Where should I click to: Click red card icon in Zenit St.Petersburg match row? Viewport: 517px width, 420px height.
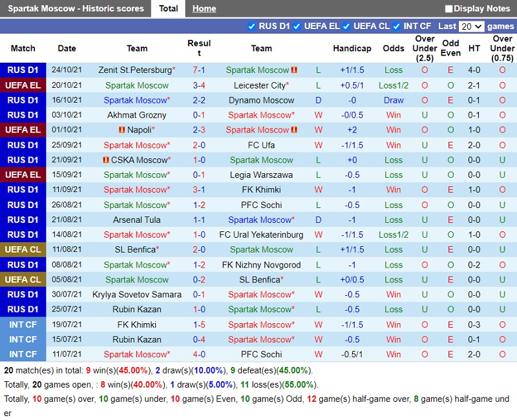[294, 70]
